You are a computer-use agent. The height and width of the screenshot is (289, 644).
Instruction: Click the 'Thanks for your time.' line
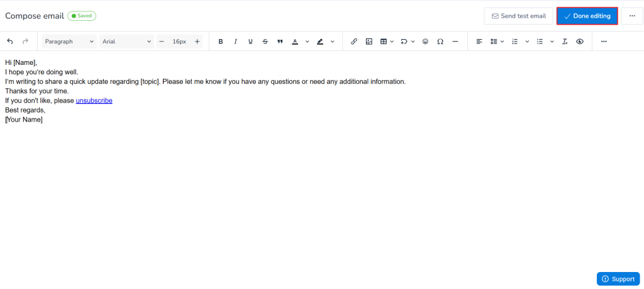click(x=37, y=91)
